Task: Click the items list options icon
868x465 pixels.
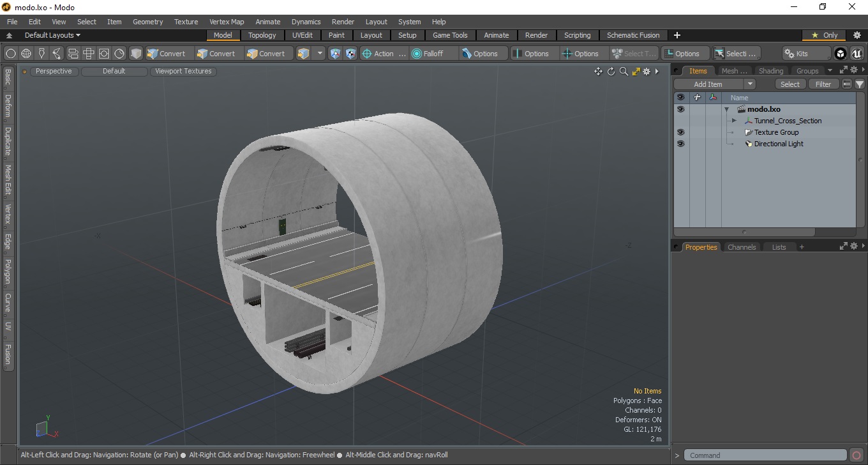Action: click(x=847, y=84)
